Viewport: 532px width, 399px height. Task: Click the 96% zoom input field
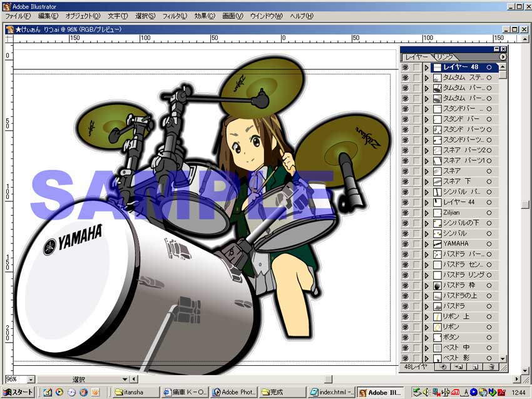(x=16, y=380)
